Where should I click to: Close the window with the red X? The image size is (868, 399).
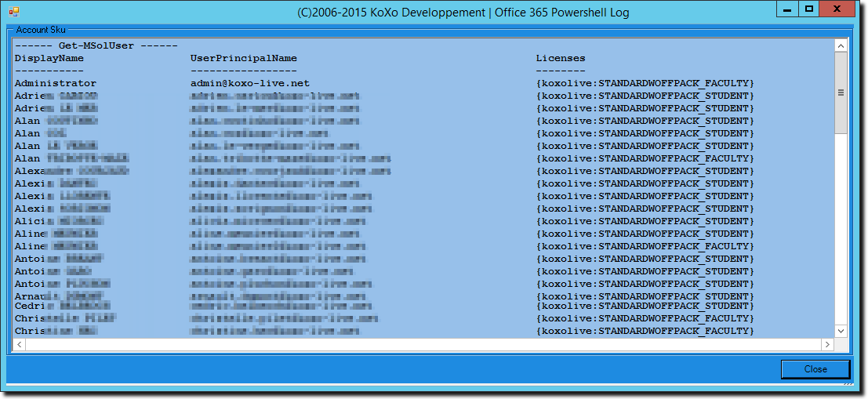point(838,9)
